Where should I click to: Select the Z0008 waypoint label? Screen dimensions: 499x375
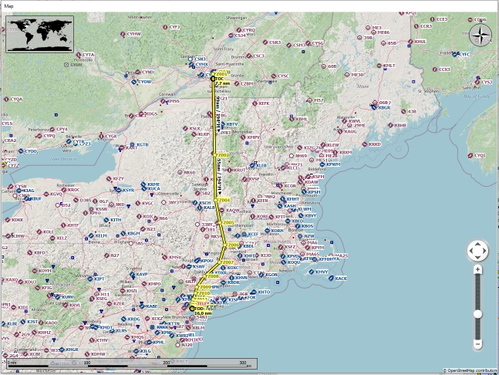[212, 276]
